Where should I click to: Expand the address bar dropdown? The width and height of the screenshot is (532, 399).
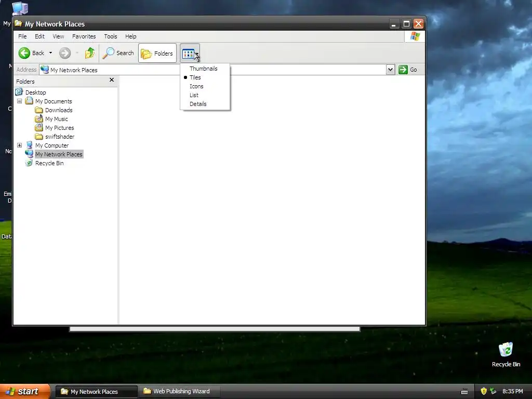coord(391,70)
